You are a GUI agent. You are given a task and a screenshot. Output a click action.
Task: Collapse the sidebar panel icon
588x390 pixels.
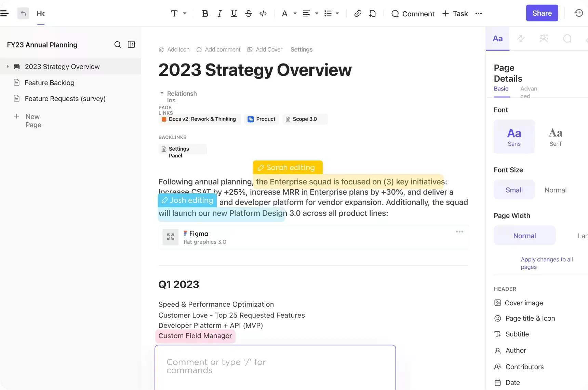point(131,45)
